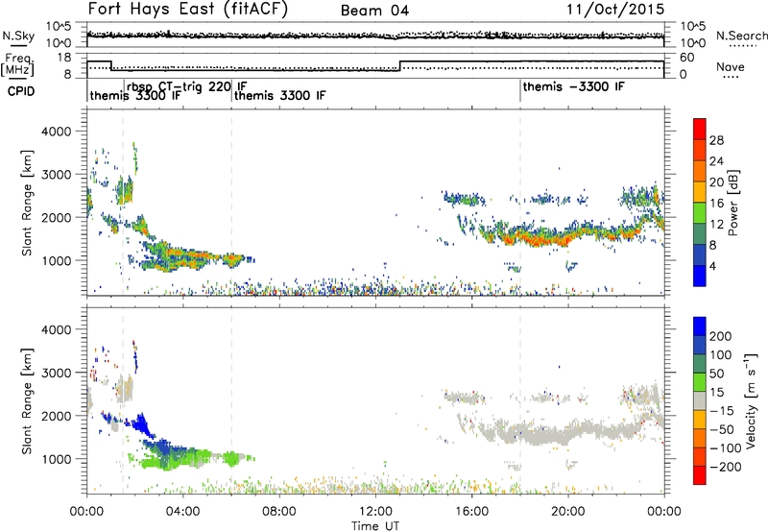Screen dimensions: 768x532
Task: Click the '08:00' time axis tick
Action: pos(279,511)
